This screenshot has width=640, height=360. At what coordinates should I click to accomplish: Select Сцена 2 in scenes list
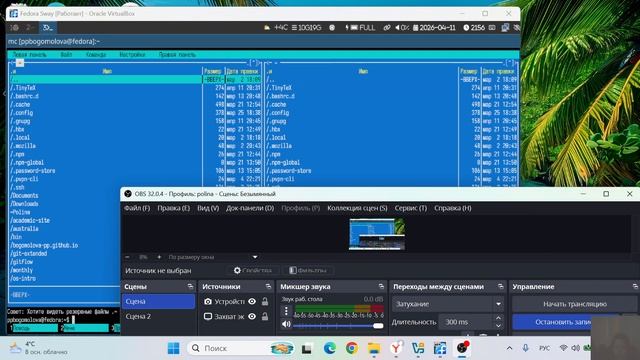click(158, 316)
